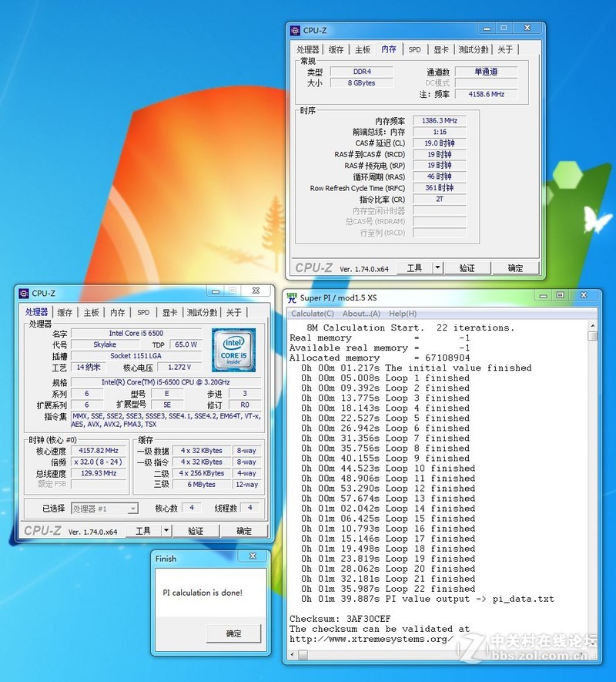Click the CPU-Z icon in memory window title bar
This screenshot has width=616, height=682.
296,31
